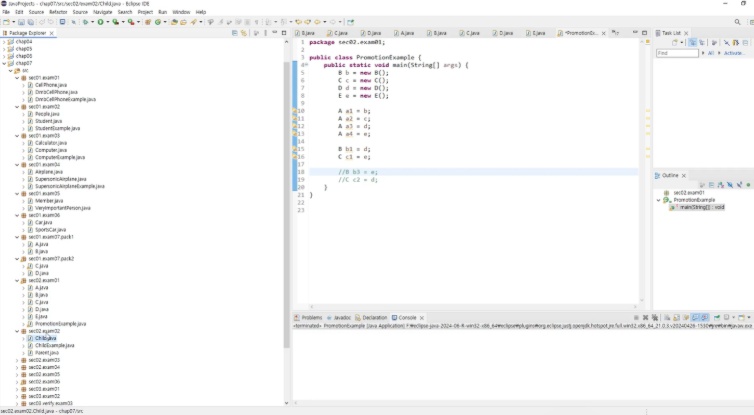This screenshot has height=415, width=754.
Task: Click the Save All toolbar icon
Action: pos(31,22)
